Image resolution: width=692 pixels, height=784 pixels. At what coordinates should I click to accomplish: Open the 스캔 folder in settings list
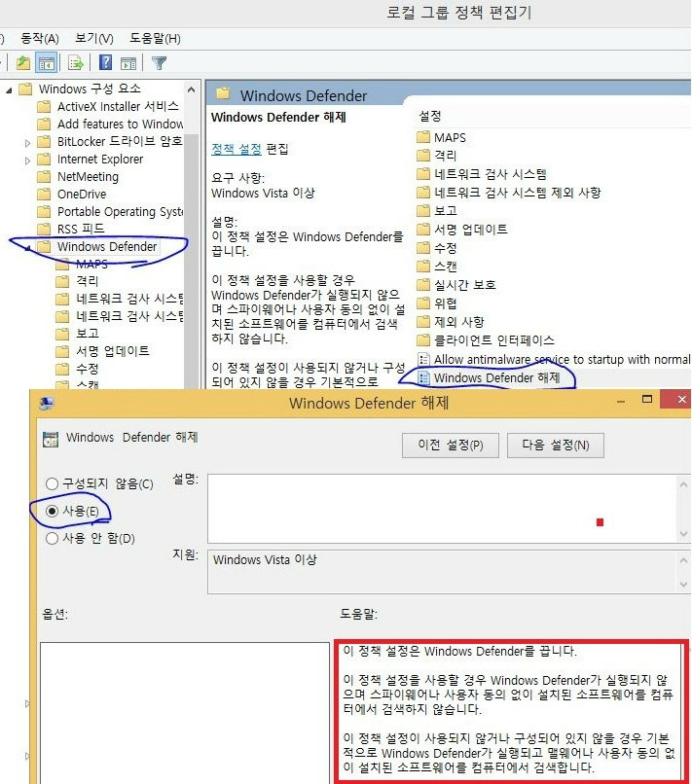click(x=437, y=267)
